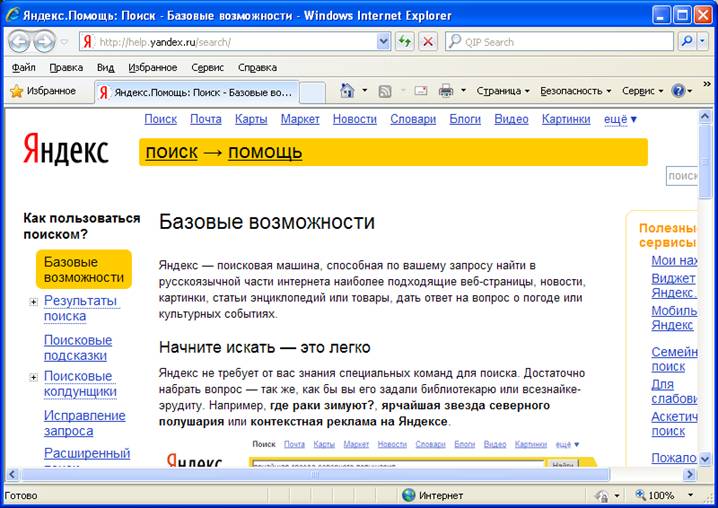Screen dimensions: 718x508
Task: Click the magnifier search button
Action: [x=687, y=42]
